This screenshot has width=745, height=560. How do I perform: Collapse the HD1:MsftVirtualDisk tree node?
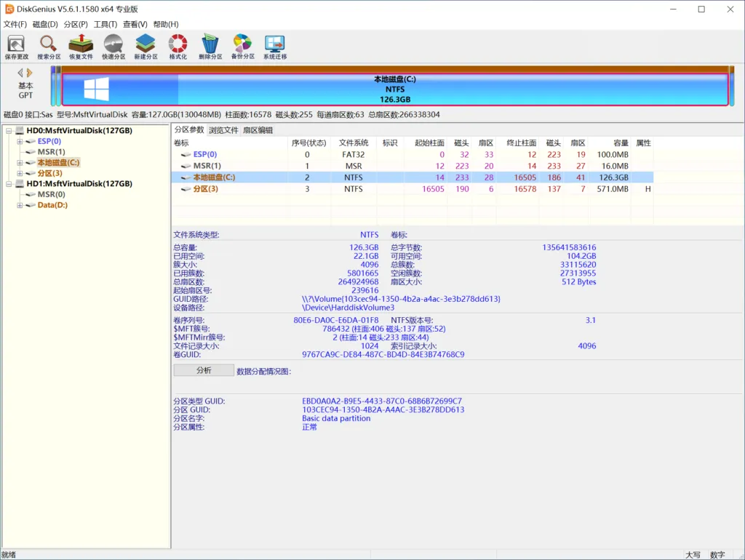tap(9, 183)
